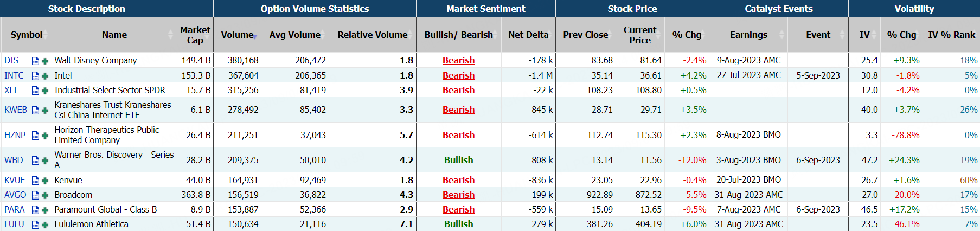The height and width of the screenshot is (231, 980).
Task: Open the document icon for KVUE
Action: (35, 181)
